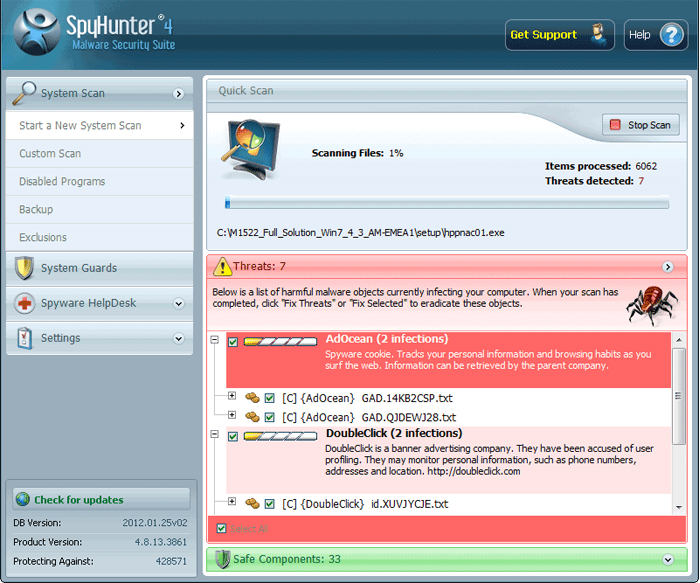
Task: Expand the Spyware HelpDesk section chevron
Action: tap(179, 304)
